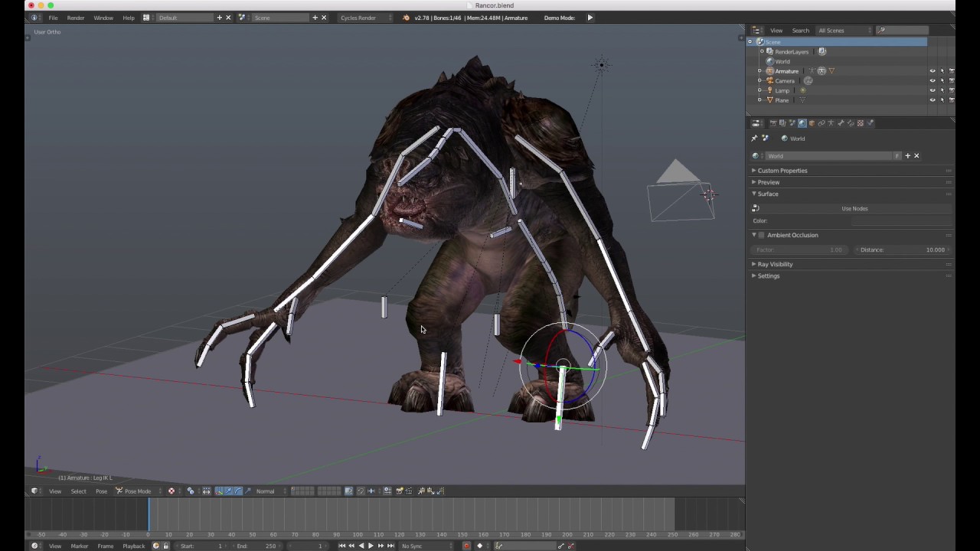Click the record button in timeline

click(x=466, y=546)
